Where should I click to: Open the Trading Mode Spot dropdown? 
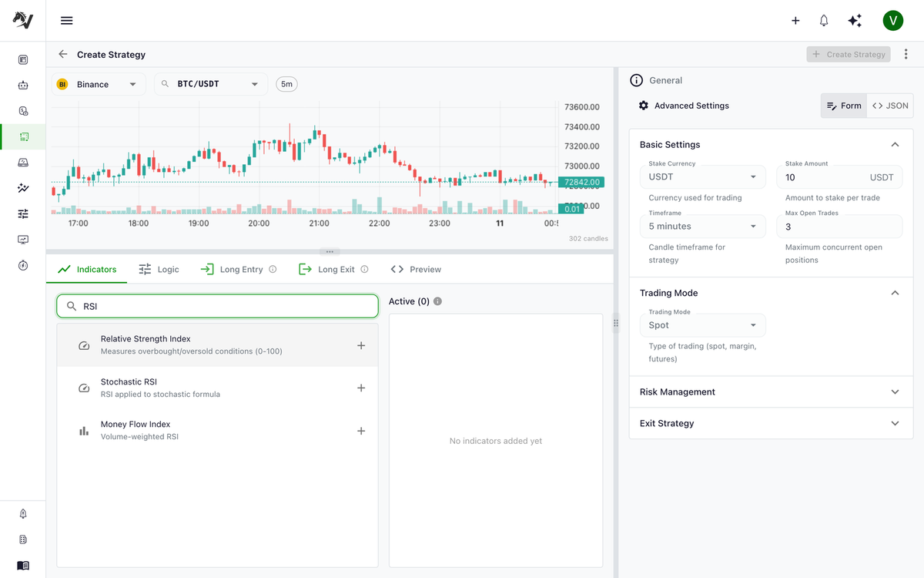pos(703,325)
